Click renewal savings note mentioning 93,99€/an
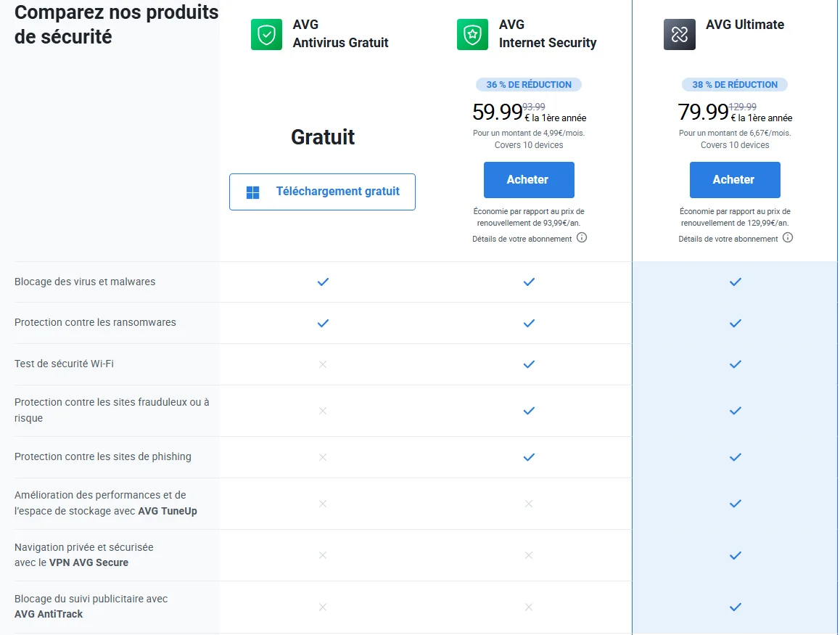This screenshot has width=840, height=635. [x=529, y=217]
